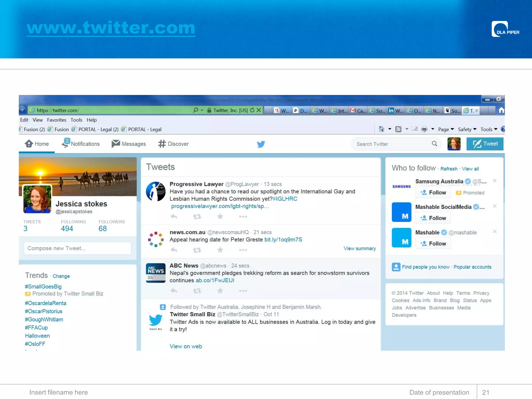Click the ABC News avatar
Image resolution: width=532 pixels, height=399 pixels.
tap(156, 273)
